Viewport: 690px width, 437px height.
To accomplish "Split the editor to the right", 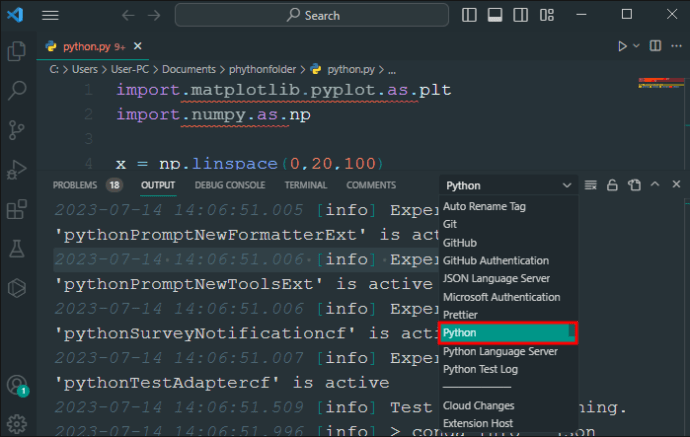I will point(655,46).
